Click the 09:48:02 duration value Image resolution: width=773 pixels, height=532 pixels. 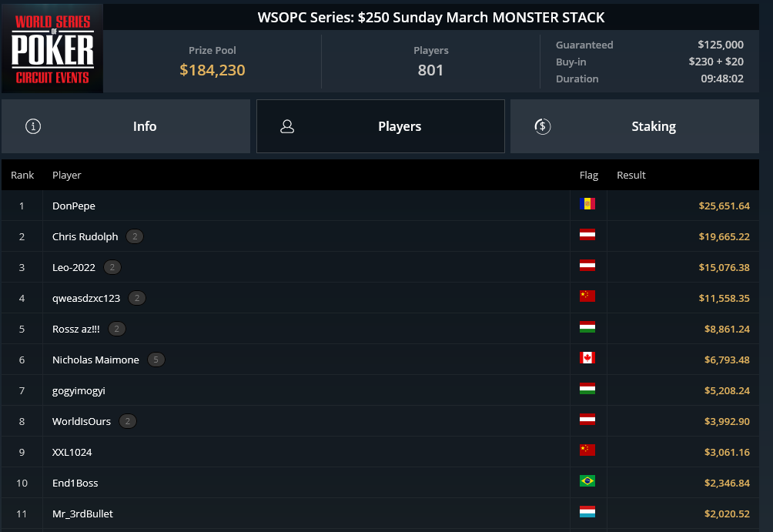click(x=722, y=79)
